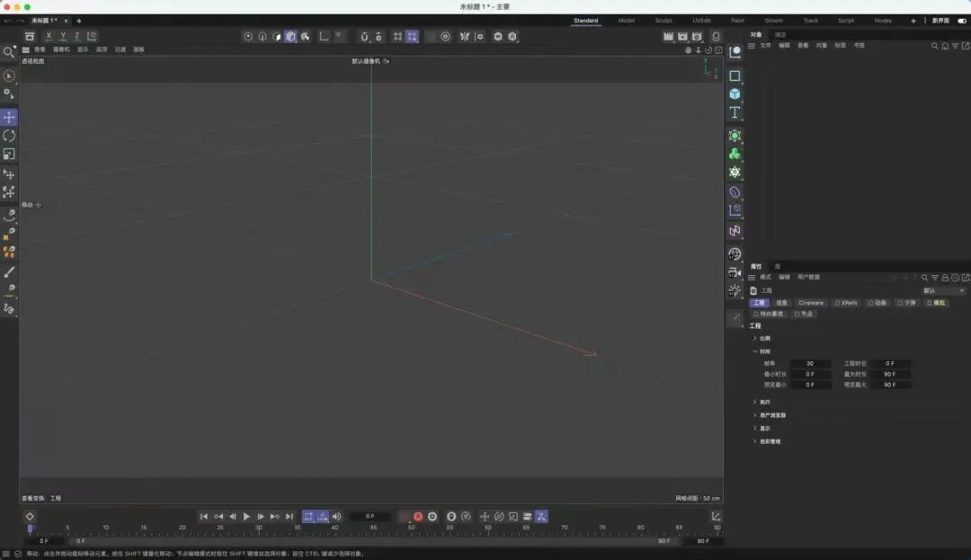The width and height of the screenshot is (971, 560).
Task: Toggle the X axis lock
Action: (x=49, y=37)
